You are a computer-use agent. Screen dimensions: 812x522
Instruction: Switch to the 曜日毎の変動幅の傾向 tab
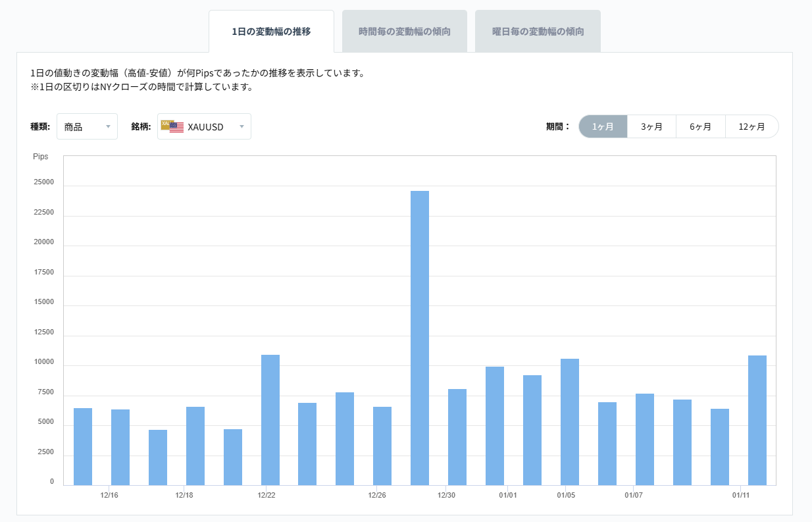click(538, 30)
